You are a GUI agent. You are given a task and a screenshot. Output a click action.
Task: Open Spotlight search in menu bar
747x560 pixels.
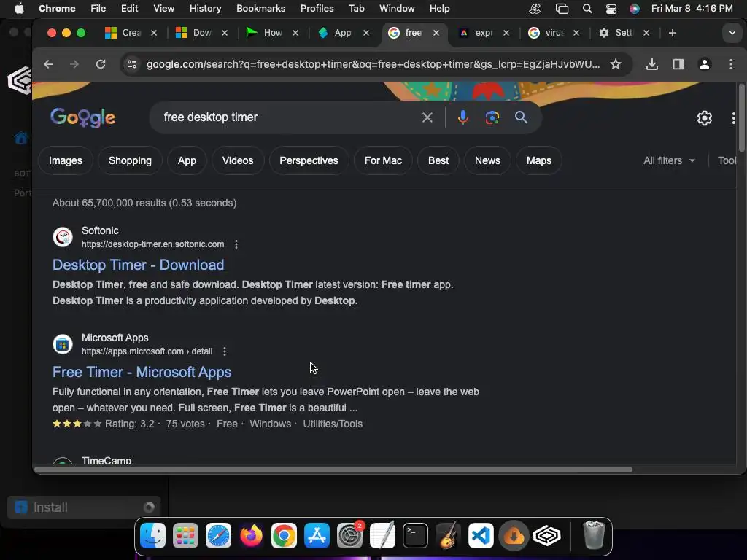[587, 9]
